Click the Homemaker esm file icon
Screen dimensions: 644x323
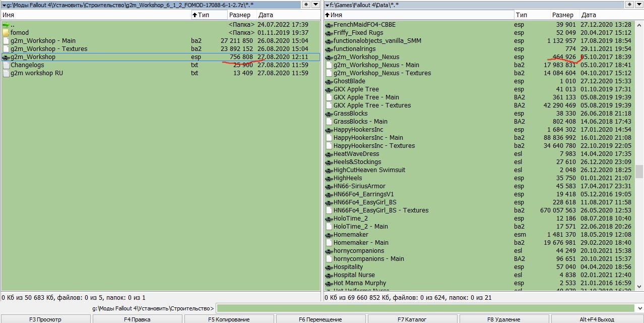[x=329, y=235]
